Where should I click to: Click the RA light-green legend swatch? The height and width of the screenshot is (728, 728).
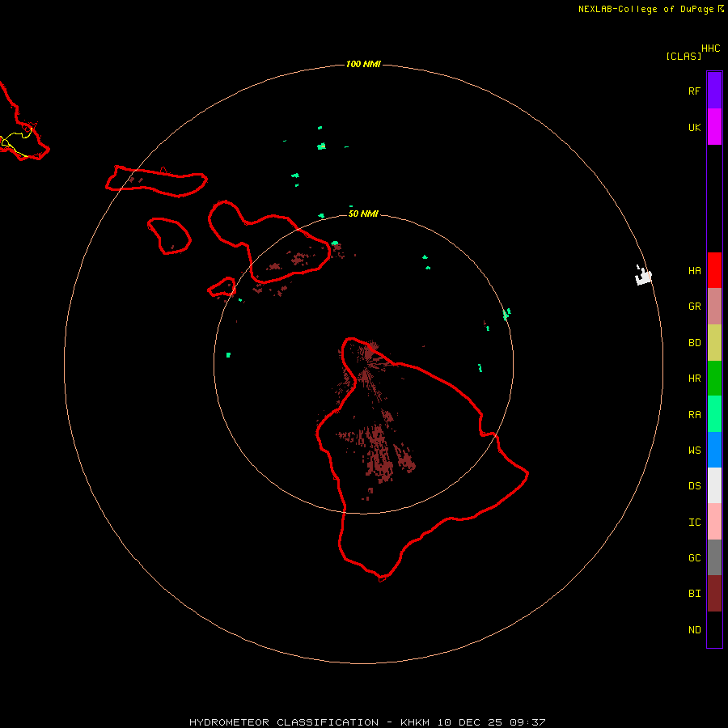(x=714, y=414)
